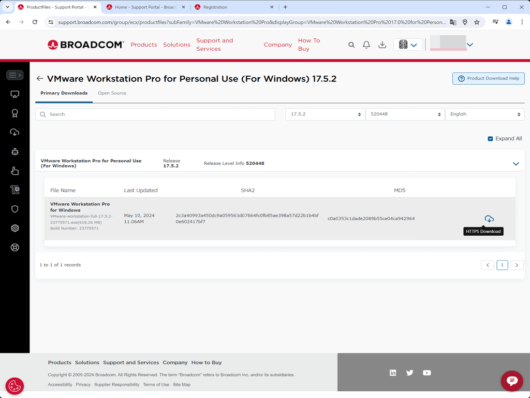Open the Terms of Use footer link
Image resolution: width=530 pixels, height=398 pixels.
pyautogui.click(x=156, y=384)
